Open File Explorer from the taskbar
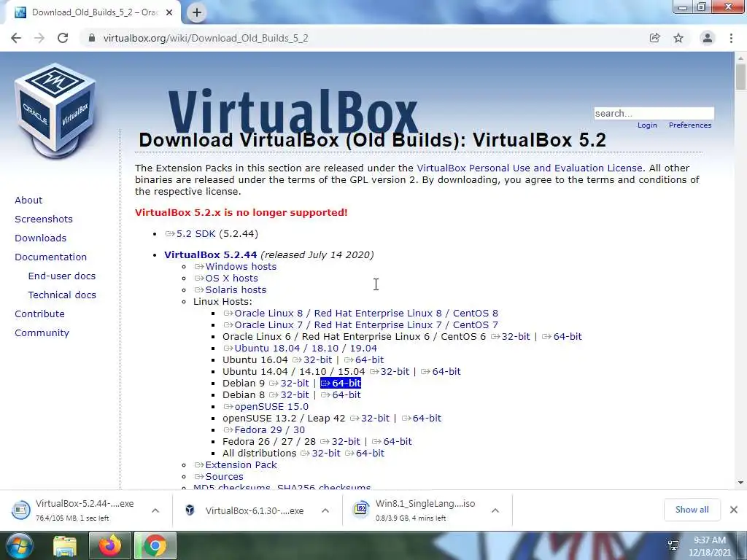 coord(65,546)
